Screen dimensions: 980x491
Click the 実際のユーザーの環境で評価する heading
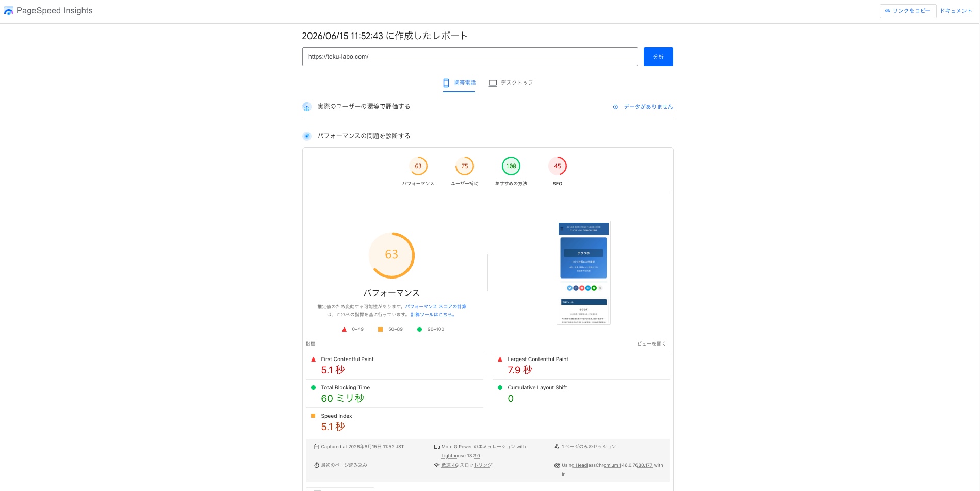click(364, 107)
